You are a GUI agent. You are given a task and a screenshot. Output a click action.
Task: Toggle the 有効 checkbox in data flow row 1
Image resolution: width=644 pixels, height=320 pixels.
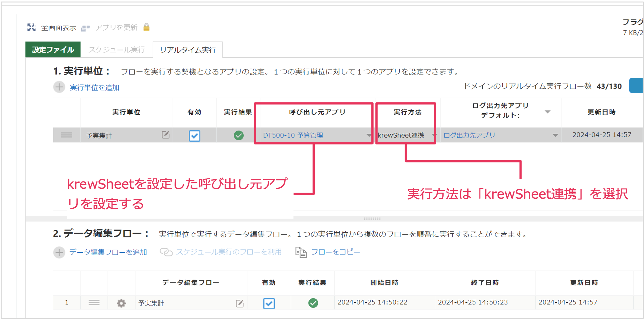269,303
